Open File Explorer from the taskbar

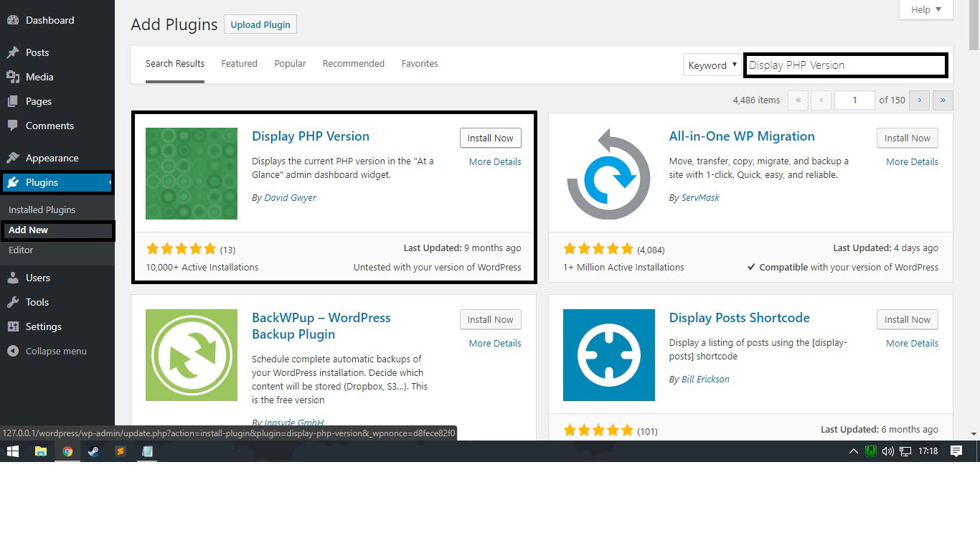pos(41,451)
